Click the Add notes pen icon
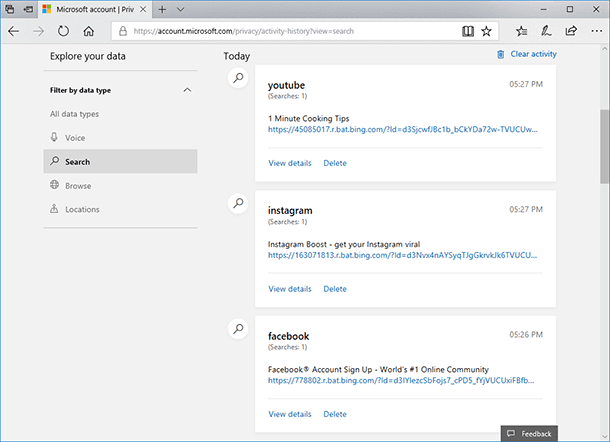This screenshot has height=442, width=610. tap(546, 31)
